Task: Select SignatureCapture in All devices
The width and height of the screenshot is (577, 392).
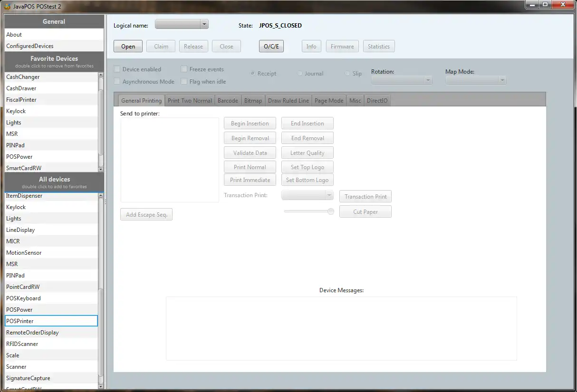Action: pos(51,378)
